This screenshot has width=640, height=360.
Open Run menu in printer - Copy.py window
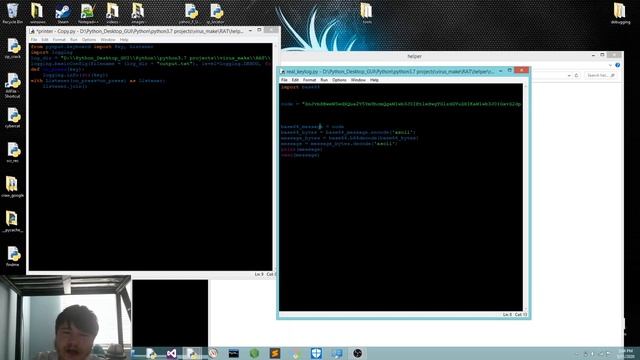74,40
